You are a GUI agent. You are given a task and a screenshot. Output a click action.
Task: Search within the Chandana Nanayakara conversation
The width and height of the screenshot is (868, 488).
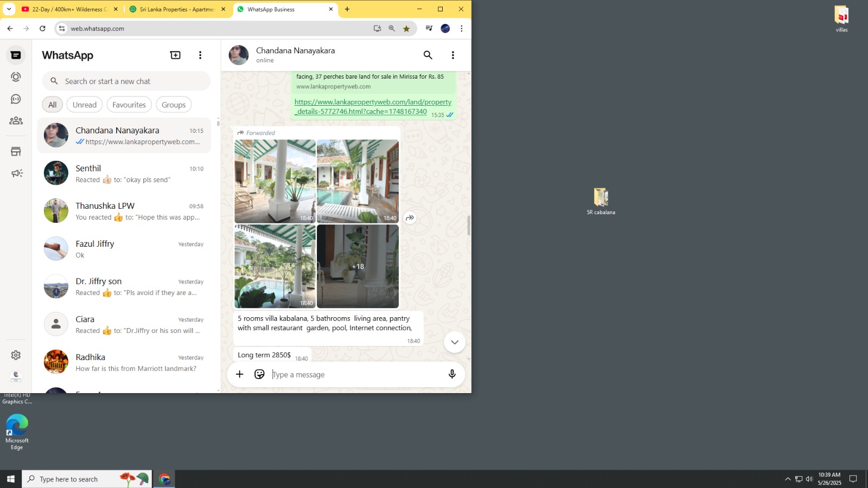click(427, 55)
